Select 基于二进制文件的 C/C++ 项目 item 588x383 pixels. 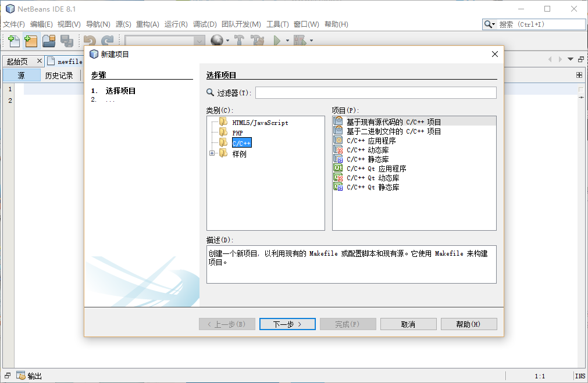[393, 131]
